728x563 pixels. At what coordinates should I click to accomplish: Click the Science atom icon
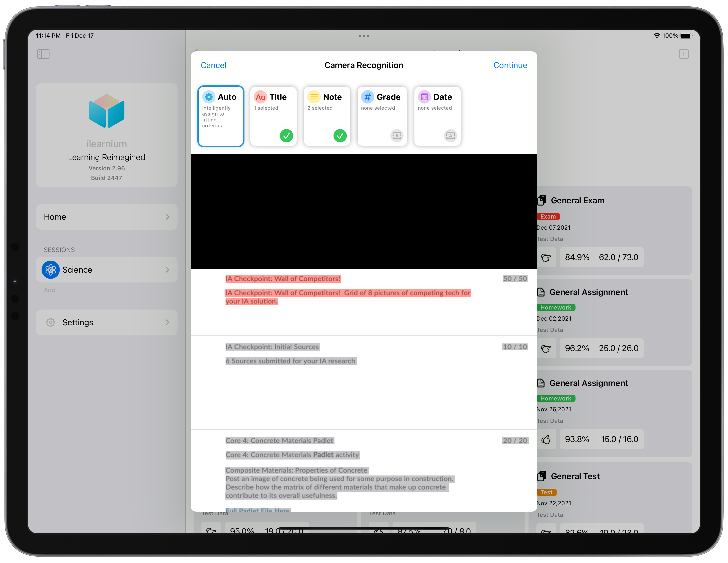coord(51,269)
